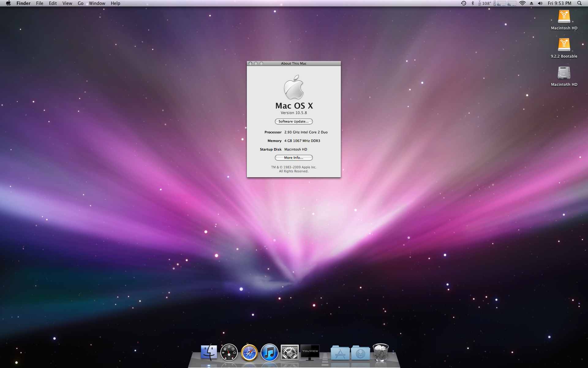This screenshot has height=368, width=588.
Task: Open Dashboard from the dock
Action: tap(229, 353)
